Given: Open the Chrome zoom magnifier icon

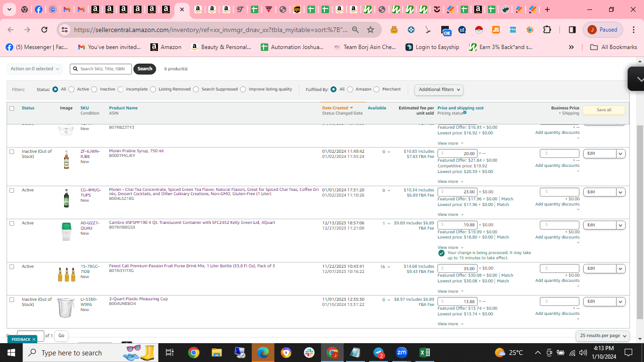Looking at the screenshot, I should 355,30.
